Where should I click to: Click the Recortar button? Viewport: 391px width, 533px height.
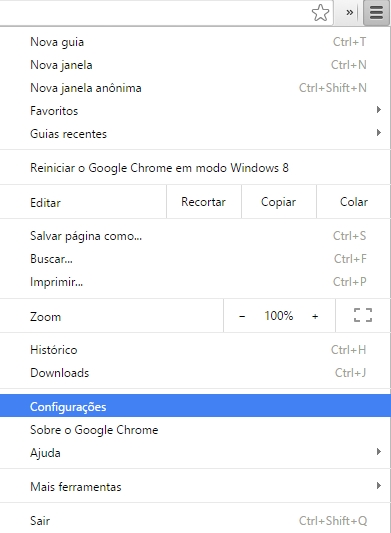point(204,202)
